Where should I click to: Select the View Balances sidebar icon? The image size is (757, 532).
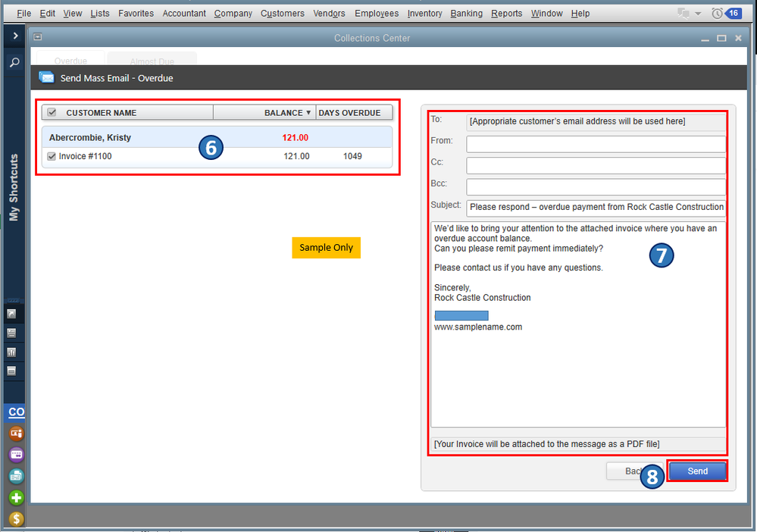pos(11,333)
